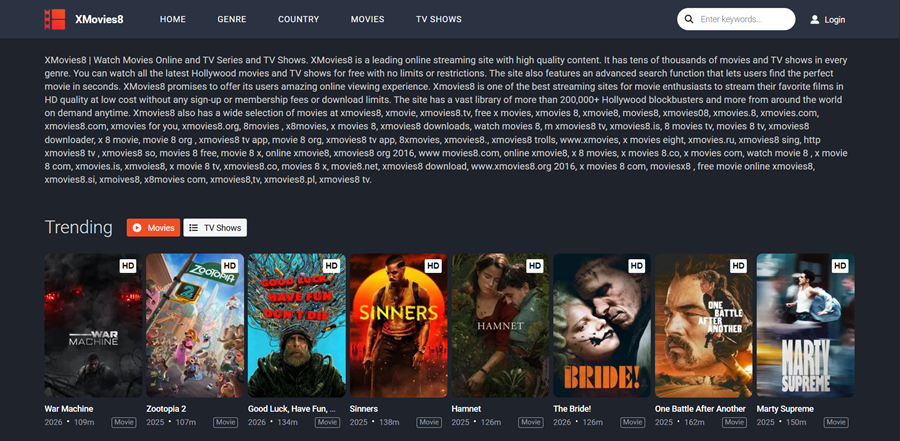Viewport: 900px width, 441px height.
Task: Click Movie tag under Good Luck, Have Fun
Action: (327, 423)
